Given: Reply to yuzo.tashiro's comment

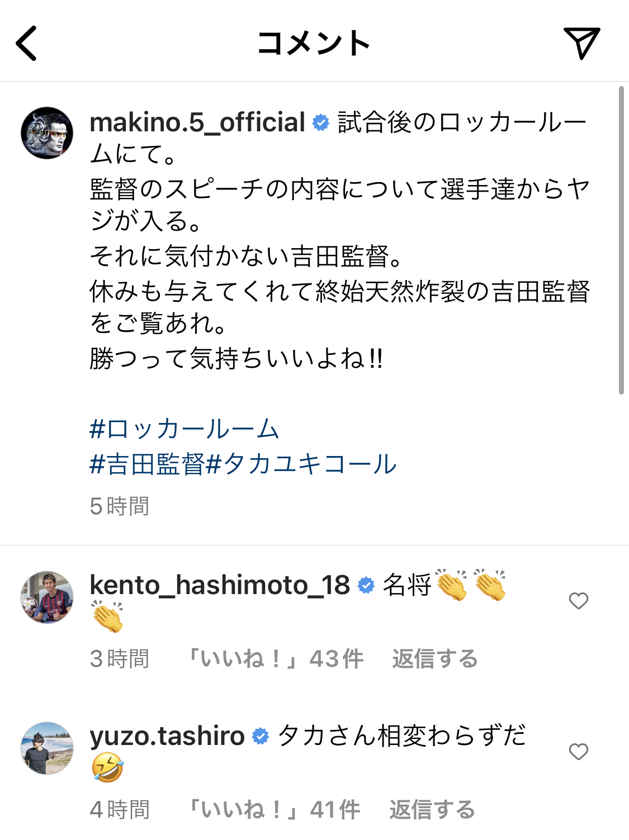Looking at the screenshot, I should point(432,809).
